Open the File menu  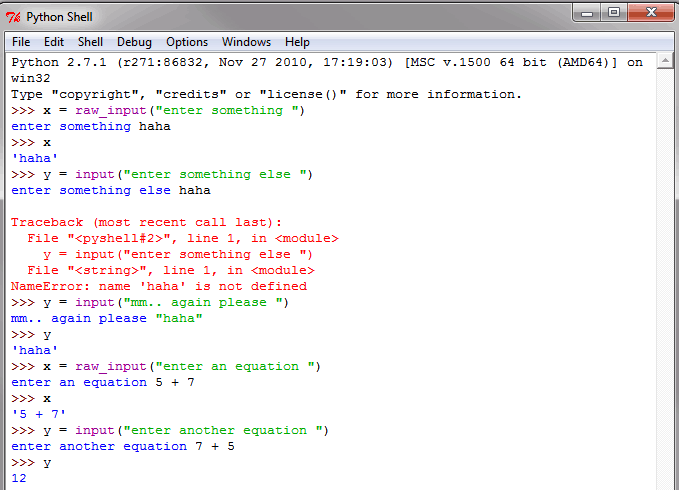point(21,42)
